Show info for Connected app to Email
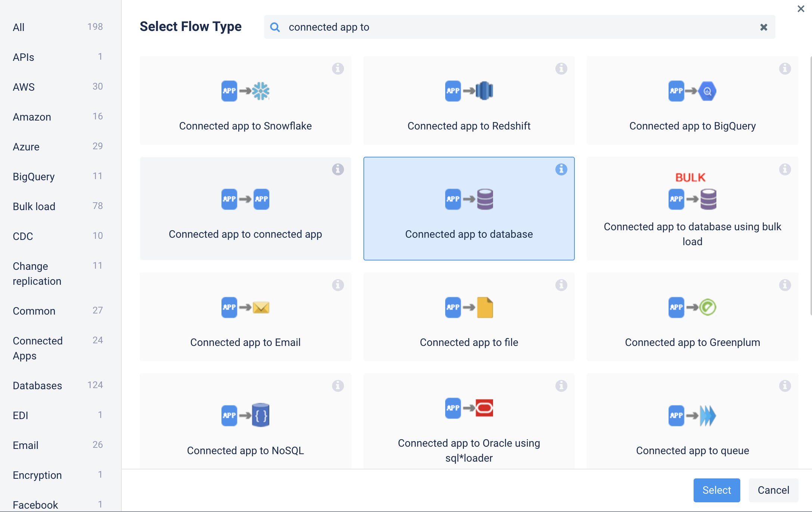The height and width of the screenshot is (512, 812). click(x=338, y=285)
